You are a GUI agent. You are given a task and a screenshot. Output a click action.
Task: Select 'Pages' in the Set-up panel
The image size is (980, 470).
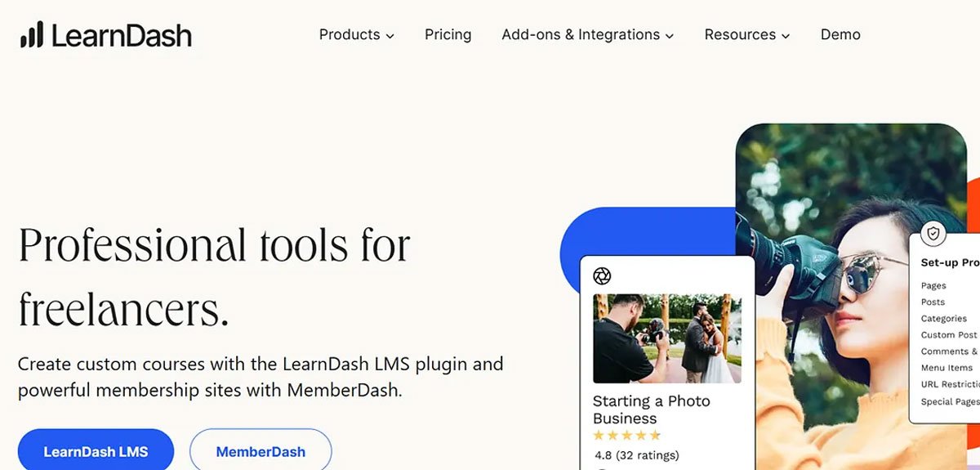pos(933,286)
